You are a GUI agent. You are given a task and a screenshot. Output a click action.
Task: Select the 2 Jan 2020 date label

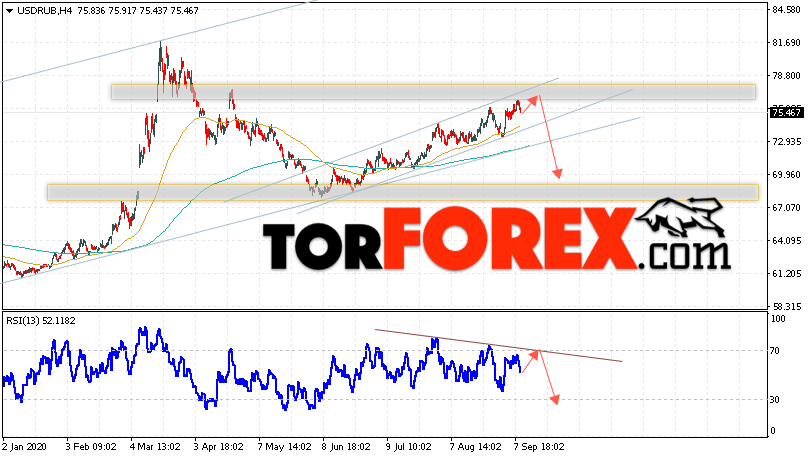pyautogui.click(x=24, y=447)
